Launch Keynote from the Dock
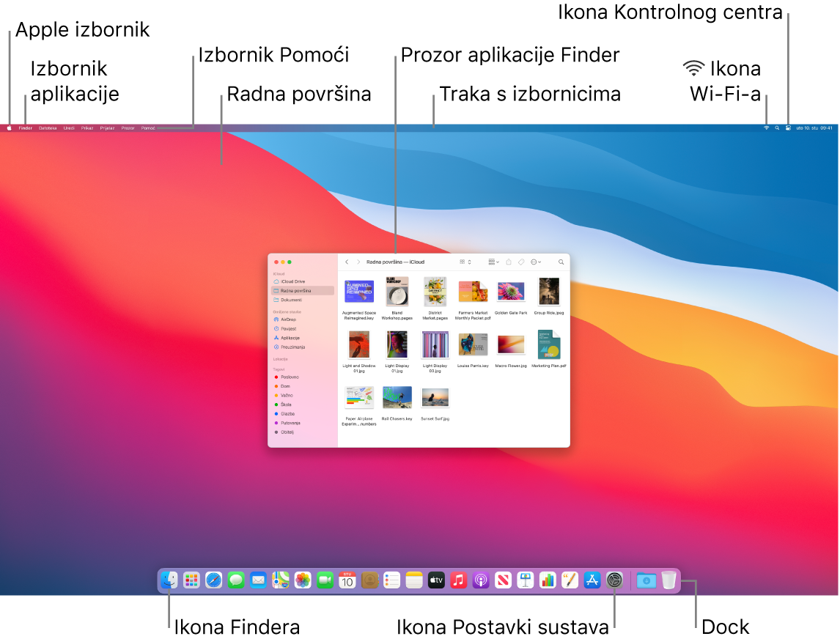Image resolution: width=840 pixels, height=639 pixels. pyautogui.click(x=526, y=580)
